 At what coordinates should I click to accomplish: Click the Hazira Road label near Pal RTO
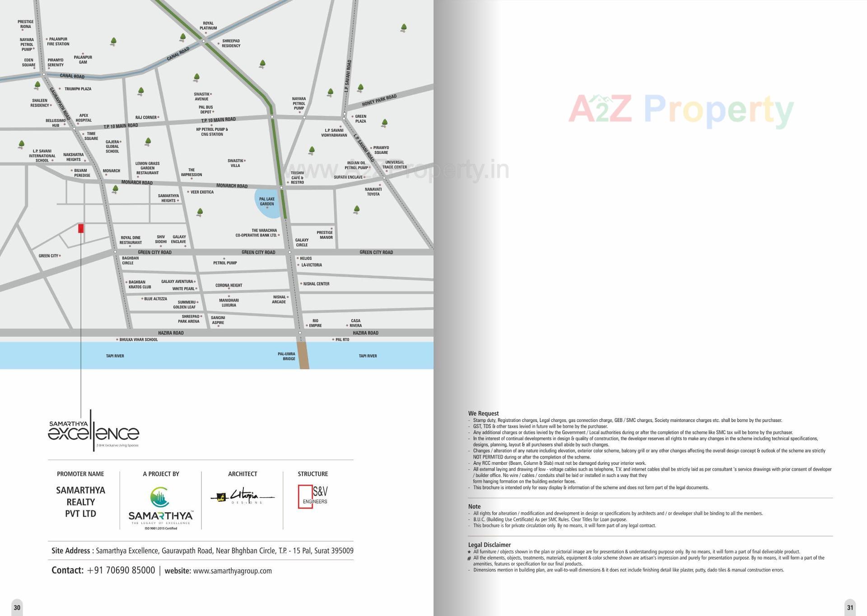[x=365, y=333]
